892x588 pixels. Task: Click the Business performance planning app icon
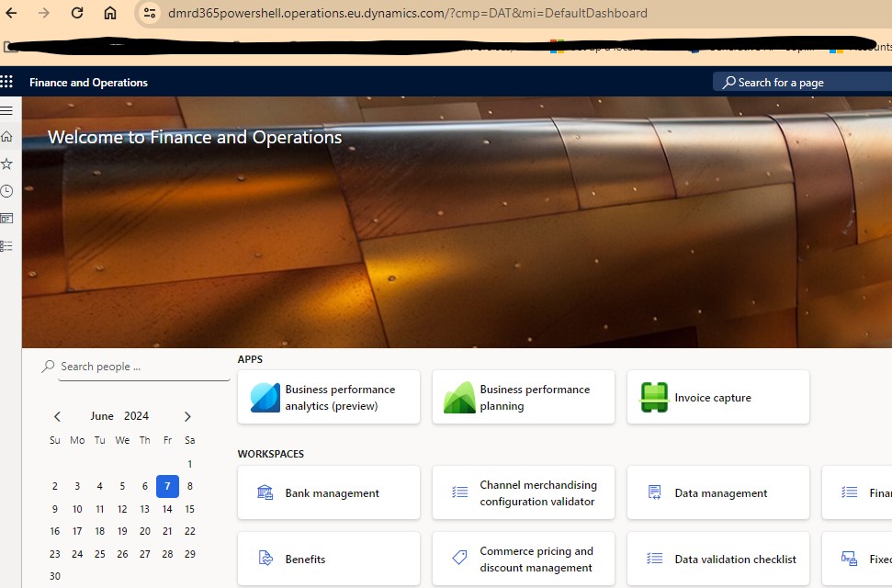(x=459, y=397)
